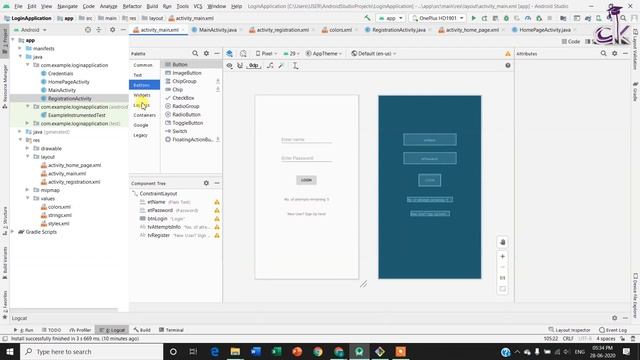Viewport: 640px width, 360px height.
Task: Search attributes with magnifier icon
Action: (x=603, y=53)
